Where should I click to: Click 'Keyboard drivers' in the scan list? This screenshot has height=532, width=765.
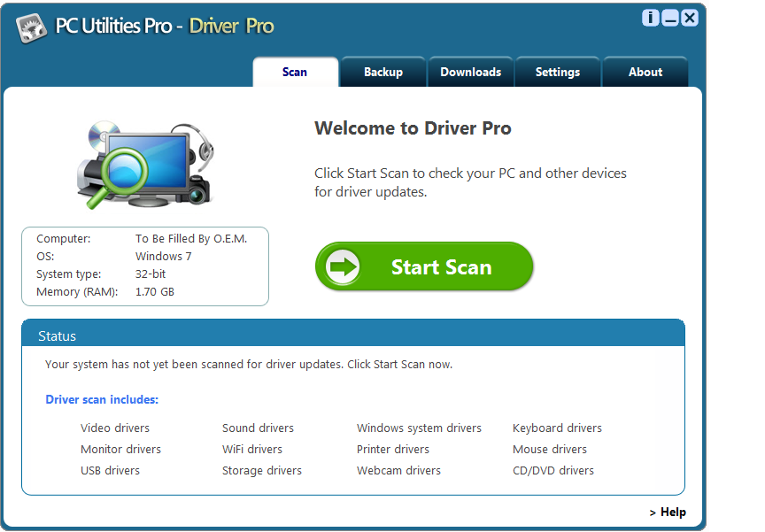pos(557,428)
